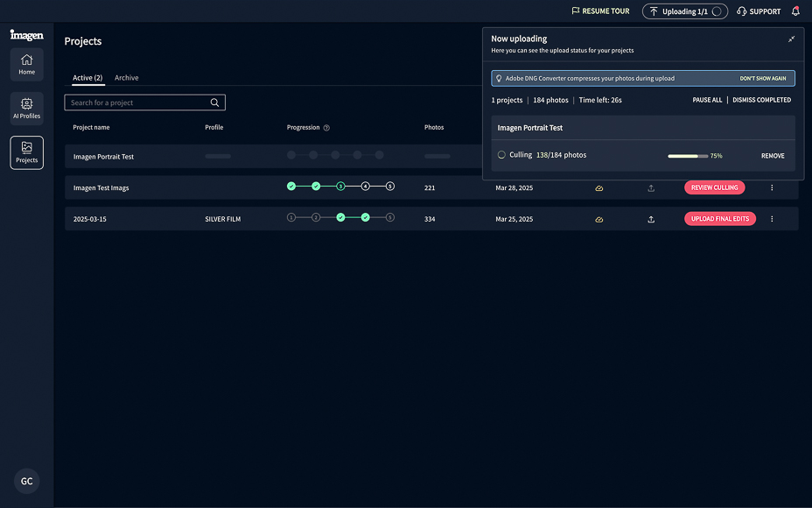Switch to the Archive tab
Viewport: 812px width, 508px height.
point(126,78)
